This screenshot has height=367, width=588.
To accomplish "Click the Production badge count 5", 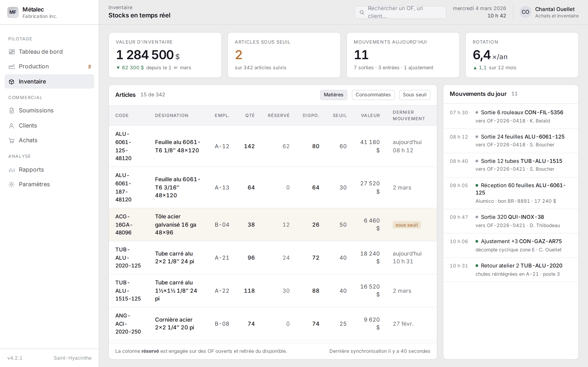I will (x=89, y=67).
